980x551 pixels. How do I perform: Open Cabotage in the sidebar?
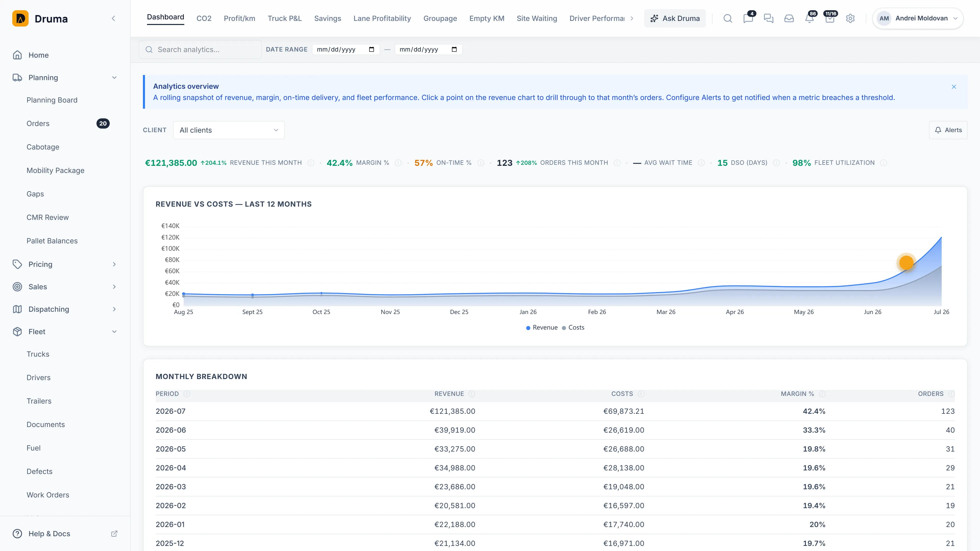43,147
